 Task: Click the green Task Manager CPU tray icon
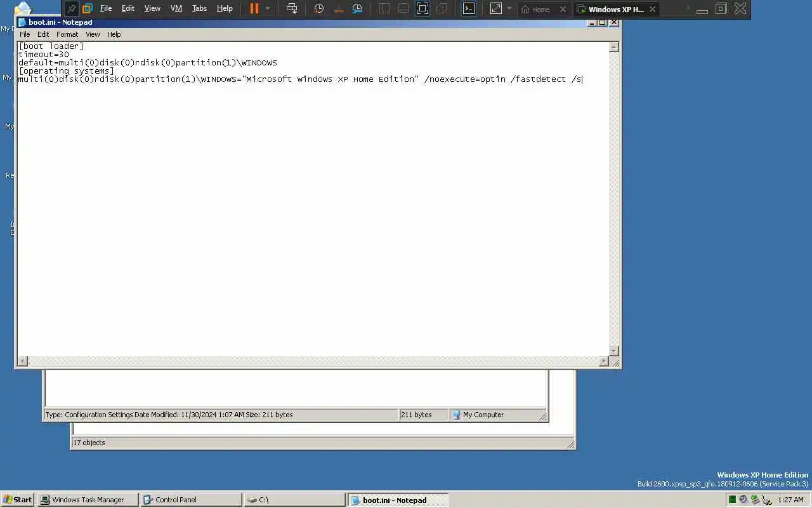pyautogui.click(x=733, y=500)
